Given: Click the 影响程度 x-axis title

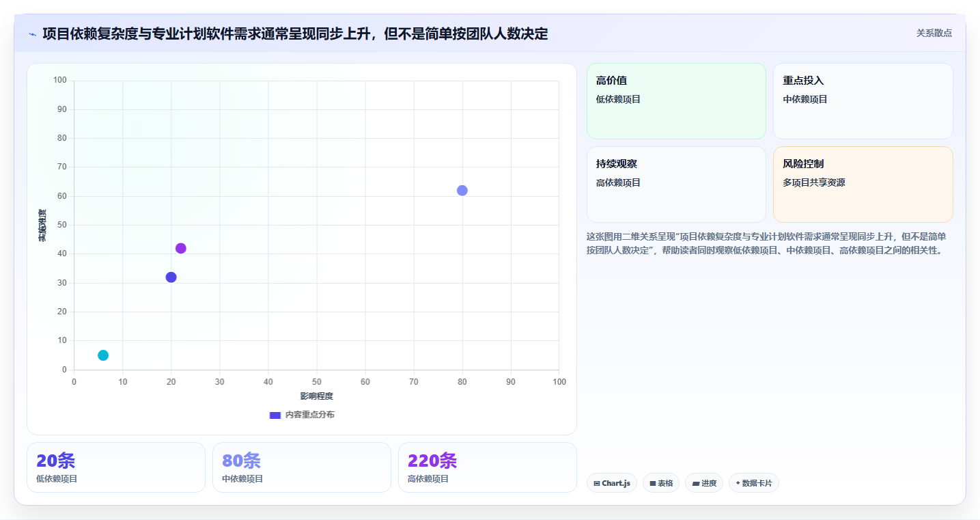Looking at the screenshot, I should pyautogui.click(x=317, y=396).
